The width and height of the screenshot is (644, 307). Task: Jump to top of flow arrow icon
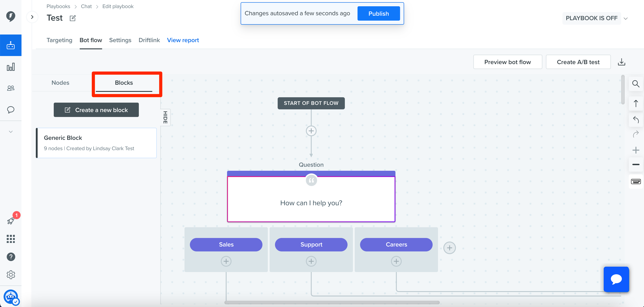point(636,103)
